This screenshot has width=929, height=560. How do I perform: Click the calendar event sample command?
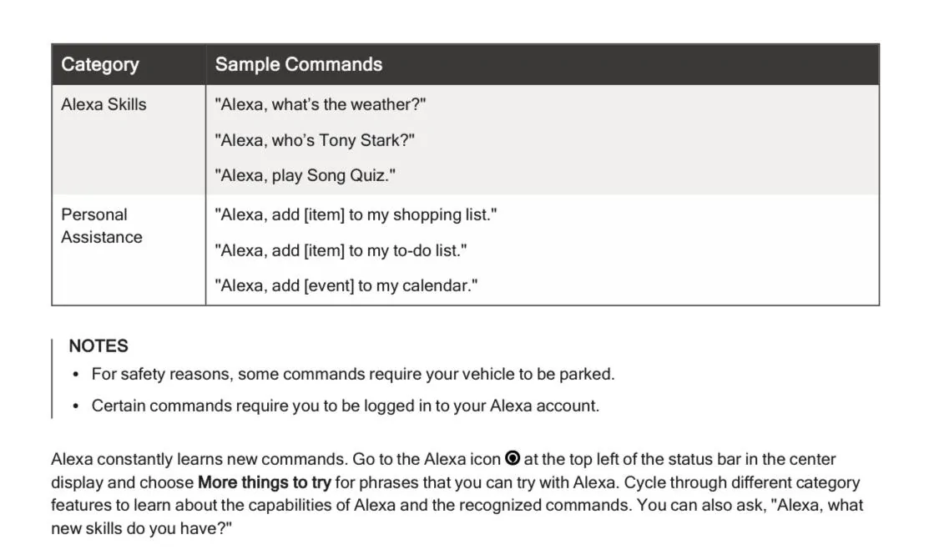point(346,285)
